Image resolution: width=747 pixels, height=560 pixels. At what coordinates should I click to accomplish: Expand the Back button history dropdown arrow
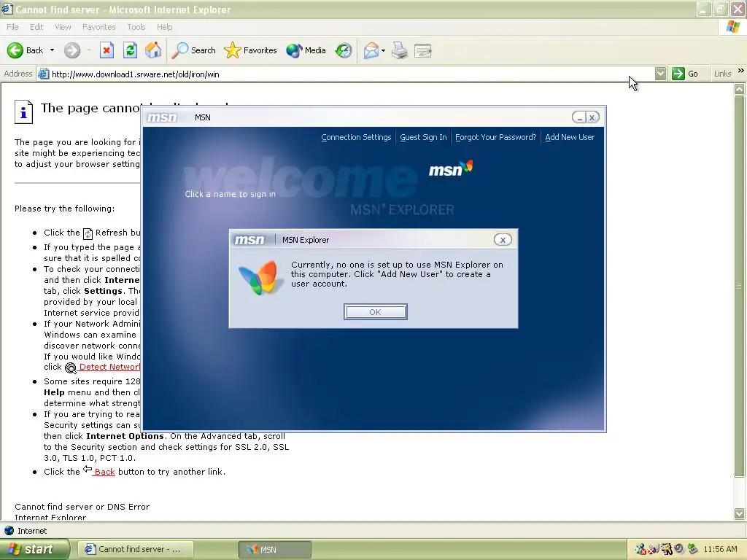52,50
